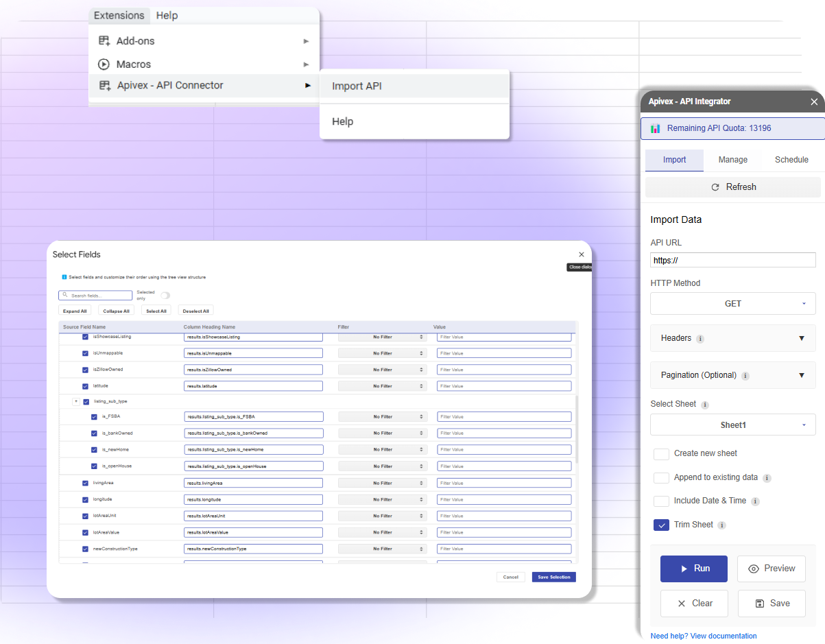Click info icon beside Trim Sheet
Viewport: 825px width, 644px height.
point(721,525)
